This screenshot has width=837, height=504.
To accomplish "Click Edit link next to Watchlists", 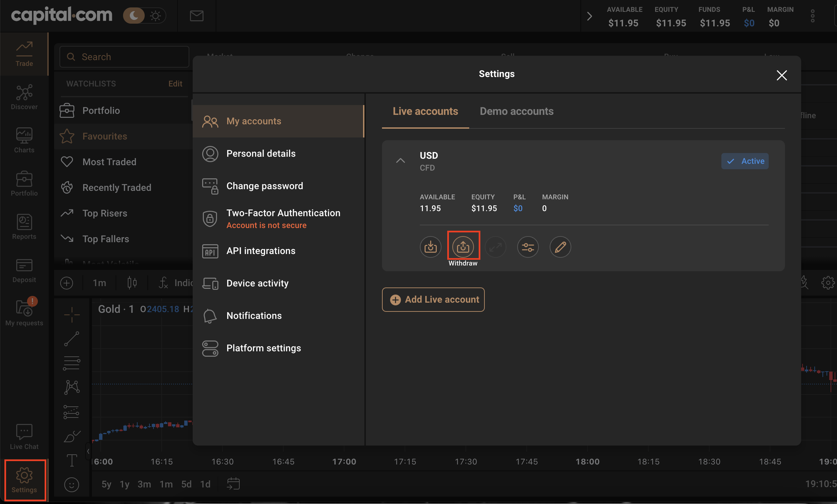I will pos(175,83).
